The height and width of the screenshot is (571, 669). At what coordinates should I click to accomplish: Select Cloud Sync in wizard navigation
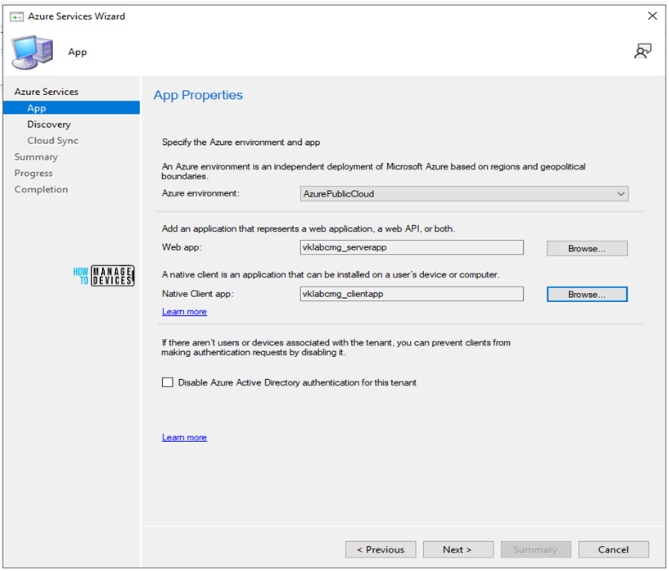pyautogui.click(x=53, y=141)
